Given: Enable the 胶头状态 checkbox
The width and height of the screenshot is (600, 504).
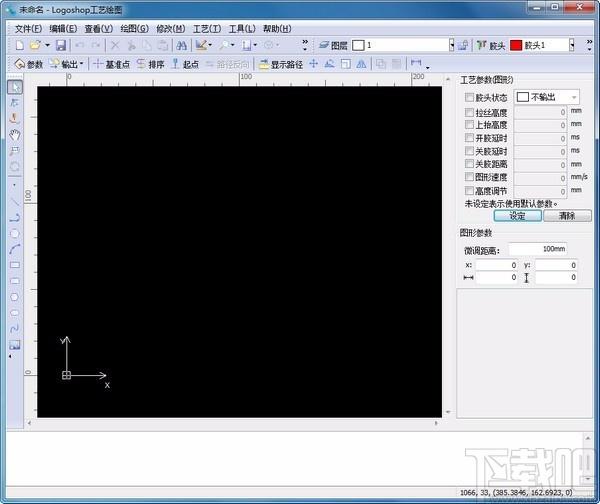Looking at the screenshot, I should pos(470,98).
